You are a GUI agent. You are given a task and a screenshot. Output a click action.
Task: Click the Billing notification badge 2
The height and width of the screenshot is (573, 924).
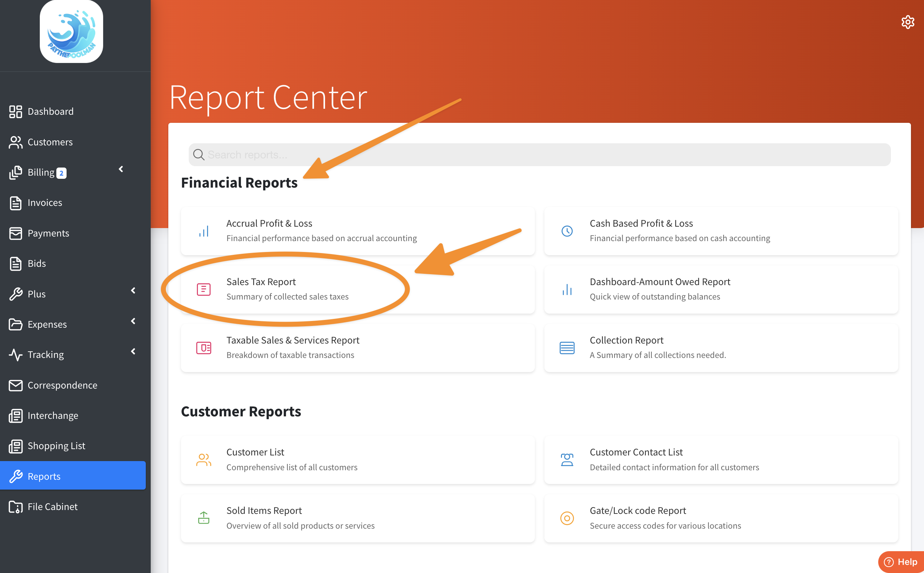(x=61, y=173)
